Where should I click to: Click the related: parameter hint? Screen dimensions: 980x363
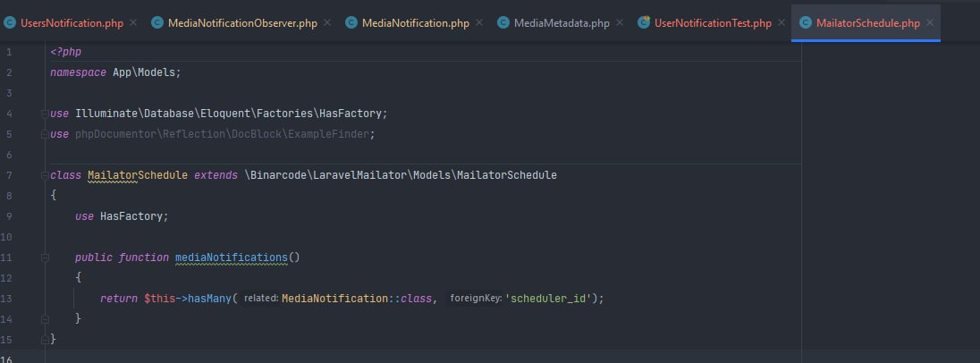[x=261, y=299]
